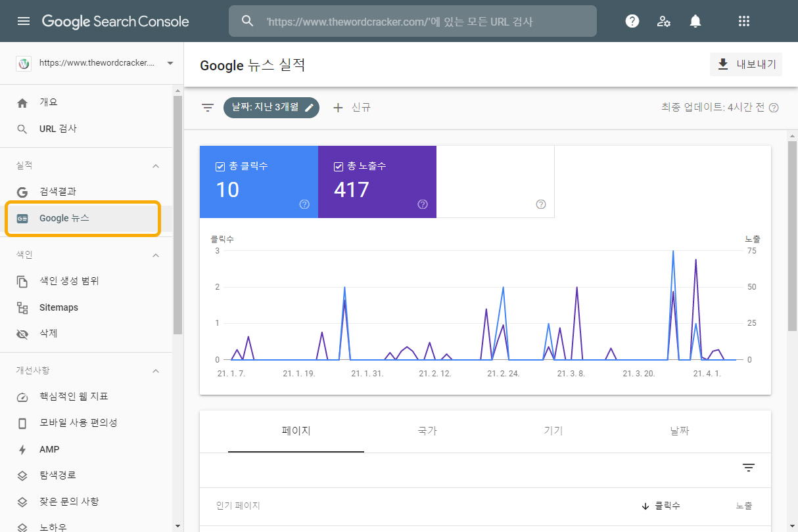The width and height of the screenshot is (798, 532).
Task: Toggle the 총 클릭수 checkbox
Action: click(x=220, y=166)
